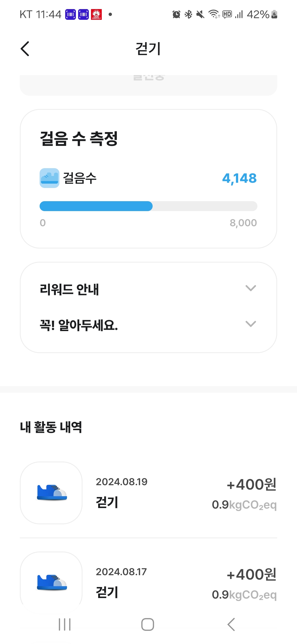Open the 리워드 안내 section title
The height and width of the screenshot is (644, 297).
pos(69,290)
